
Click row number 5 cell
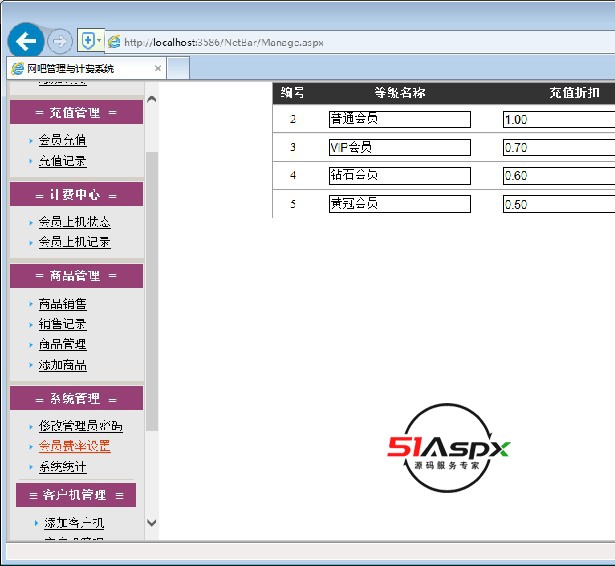293,204
